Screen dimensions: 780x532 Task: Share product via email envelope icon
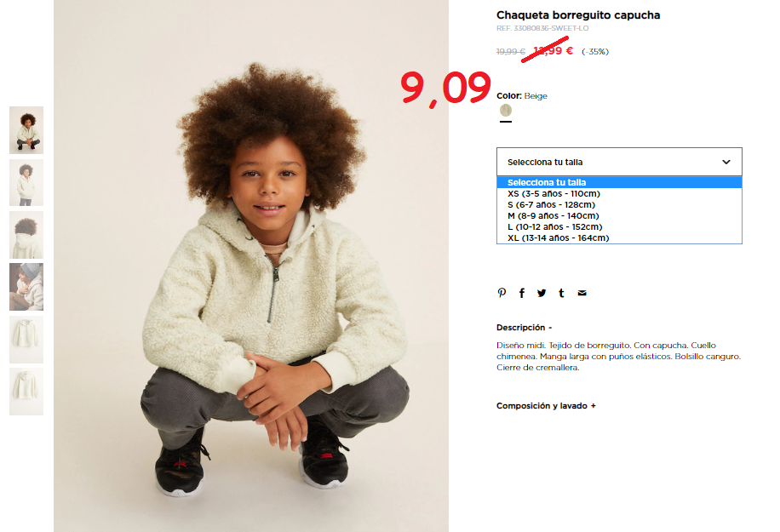tap(582, 293)
